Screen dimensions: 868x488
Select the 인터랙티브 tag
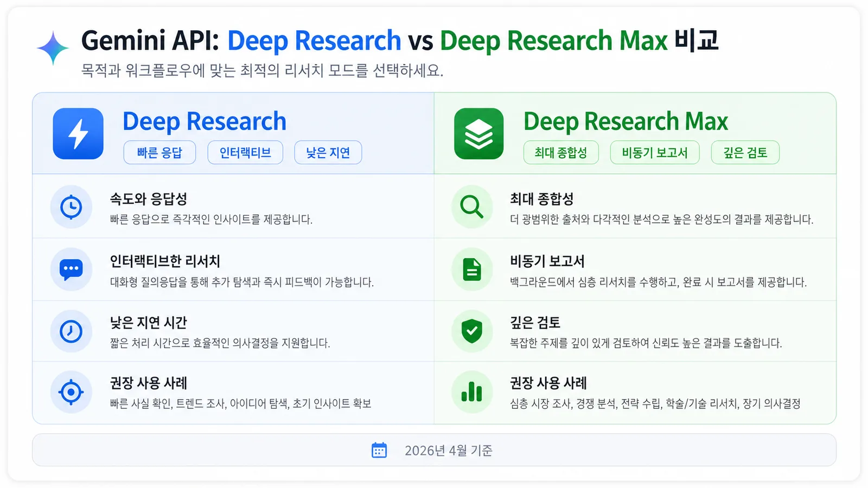[x=245, y=152]
